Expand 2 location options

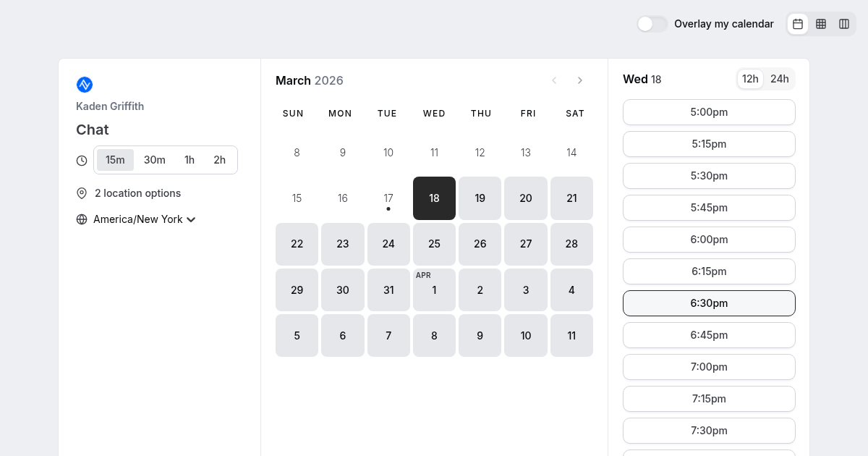point(137,193)
